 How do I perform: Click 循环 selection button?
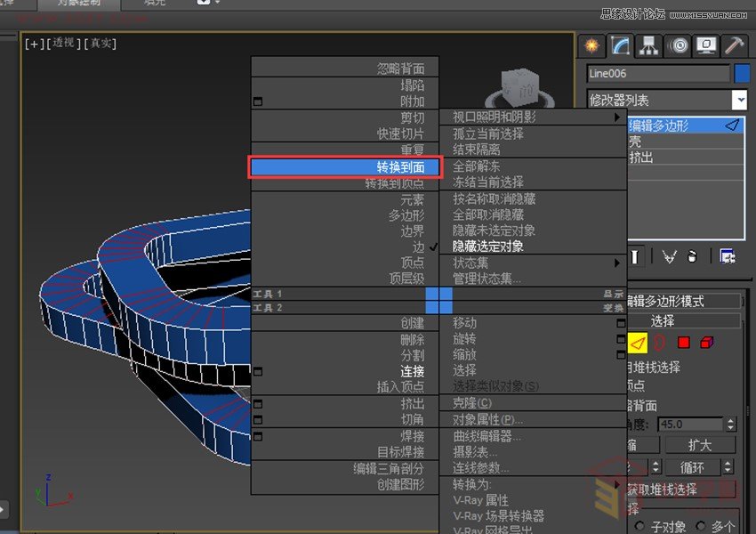692,467
